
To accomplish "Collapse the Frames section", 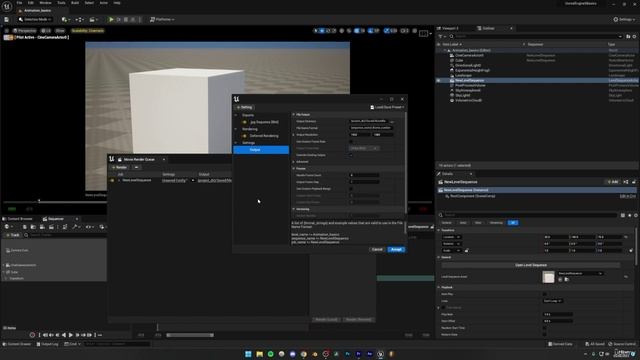I will pos(293,169).
